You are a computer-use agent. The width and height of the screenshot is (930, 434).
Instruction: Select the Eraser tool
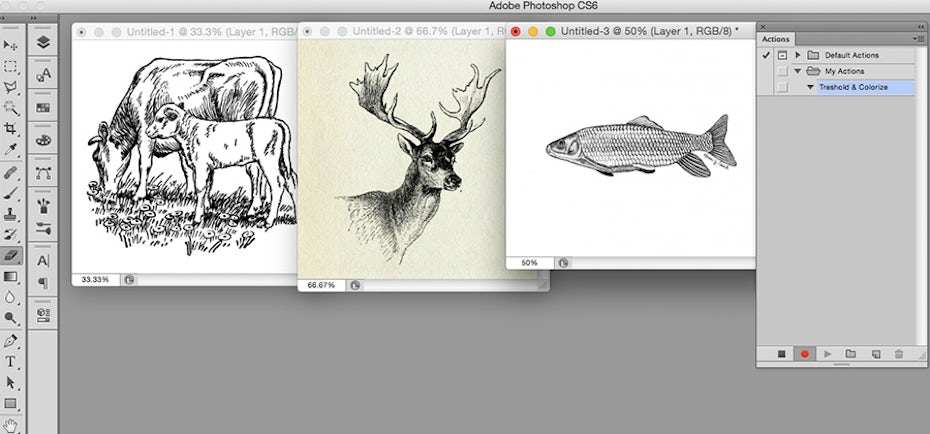[11, 255]
